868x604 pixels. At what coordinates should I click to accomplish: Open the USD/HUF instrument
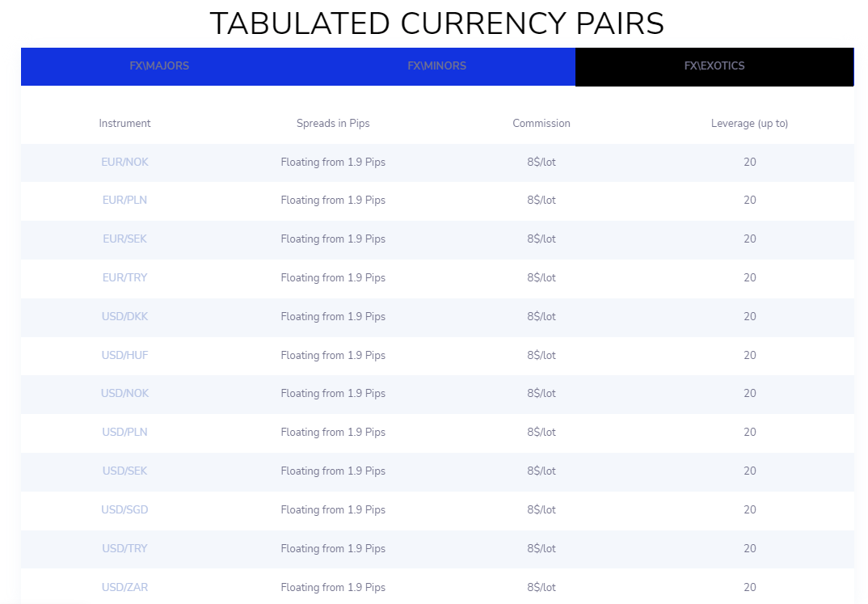tap(124, 356)
